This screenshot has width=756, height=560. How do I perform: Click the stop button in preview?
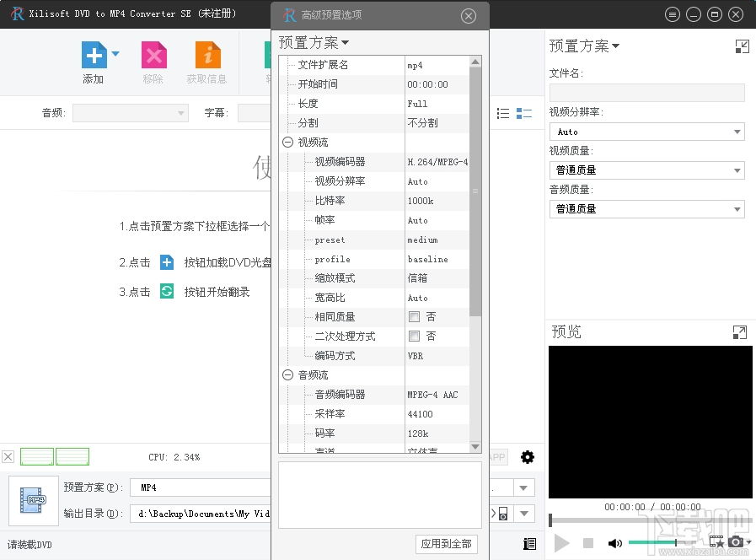point(588,544)
